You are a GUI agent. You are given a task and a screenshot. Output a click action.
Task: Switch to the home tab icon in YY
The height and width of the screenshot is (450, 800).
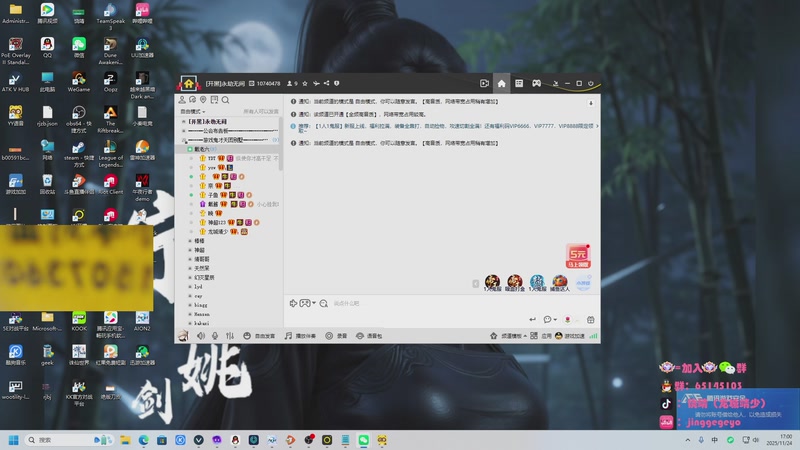[x=502, y=83]
